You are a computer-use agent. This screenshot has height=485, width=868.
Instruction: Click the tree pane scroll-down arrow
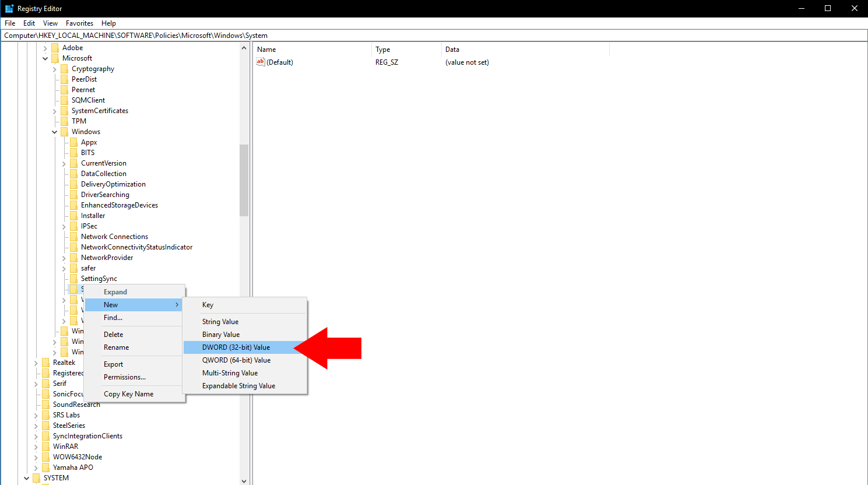244,481
